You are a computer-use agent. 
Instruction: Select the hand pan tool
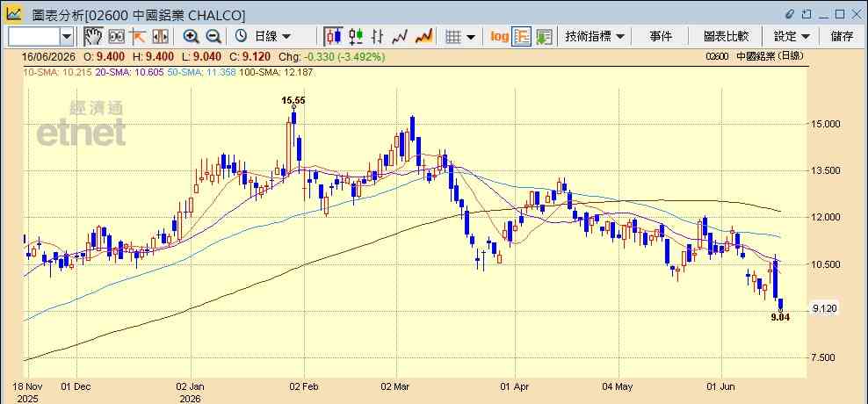click(x=93, y=37)
